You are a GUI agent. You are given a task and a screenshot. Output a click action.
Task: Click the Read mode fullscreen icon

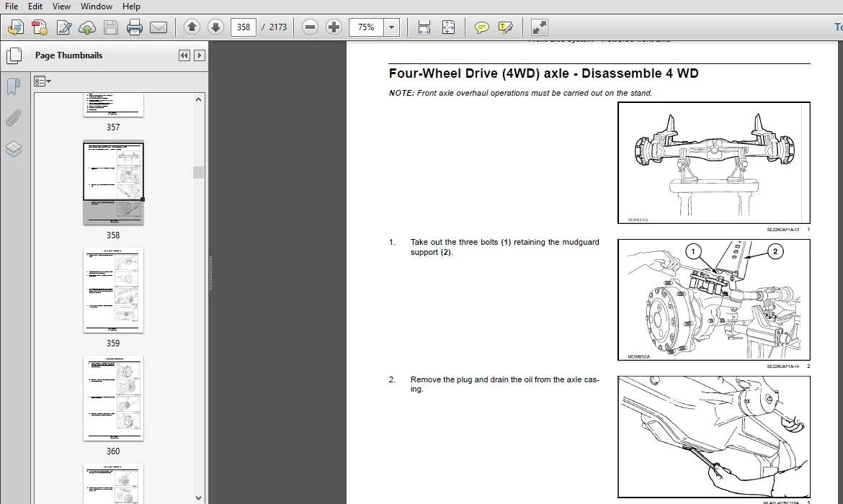(x=539, y=27)
